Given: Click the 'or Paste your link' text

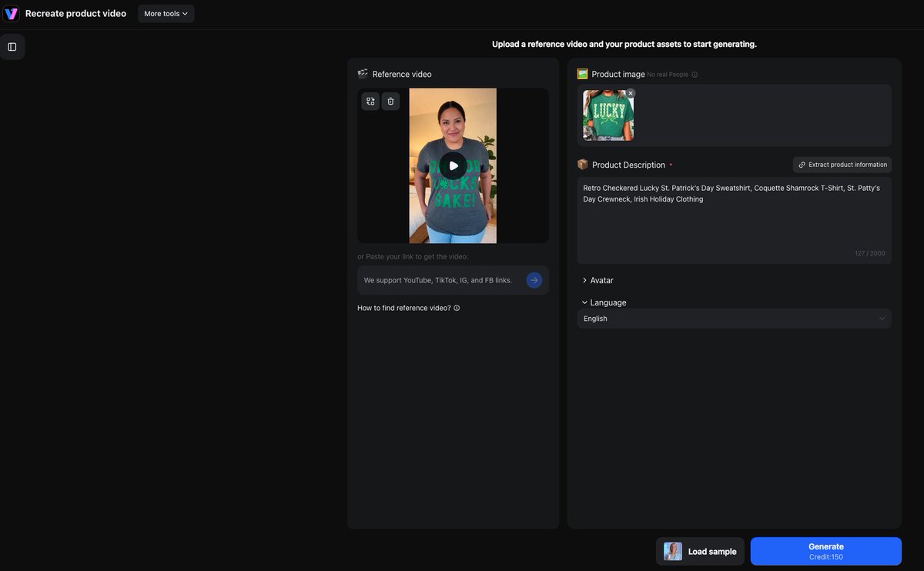Looking at the screenshot, I should point(413,256).
